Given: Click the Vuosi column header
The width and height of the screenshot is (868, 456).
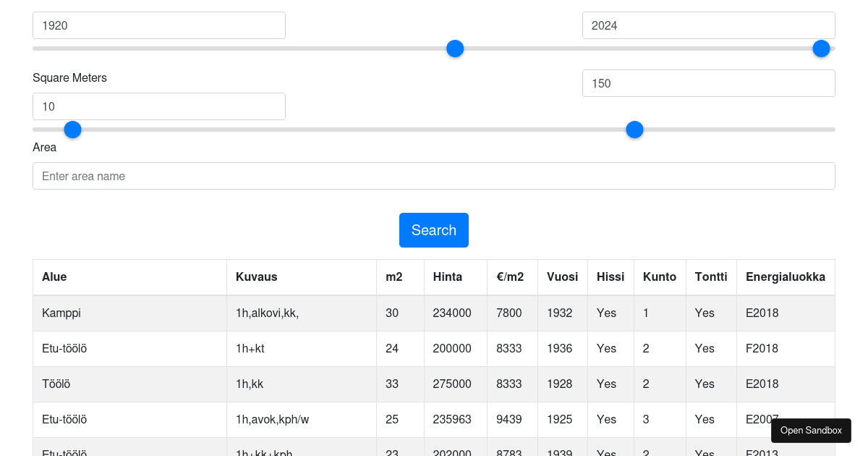Looking at the screenshot, I should click(x=562, y=276).
